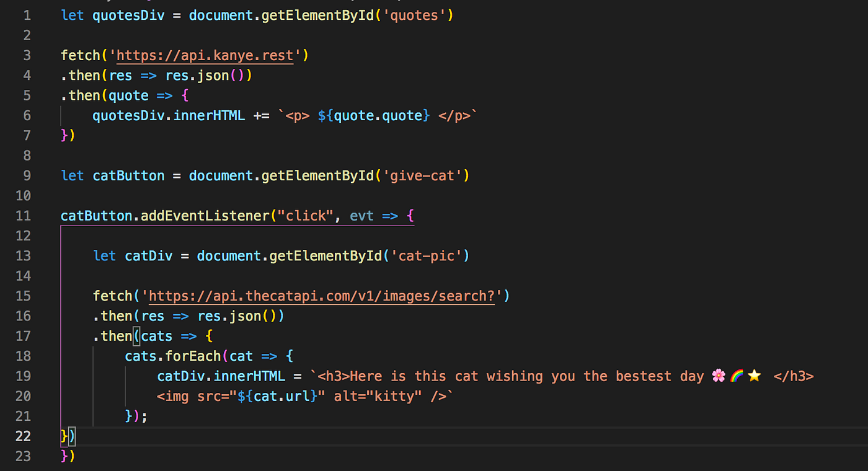Screen dimensions: 868x471
Task: Click the cat.url template expression on line 20
Action: click(277, 395)
